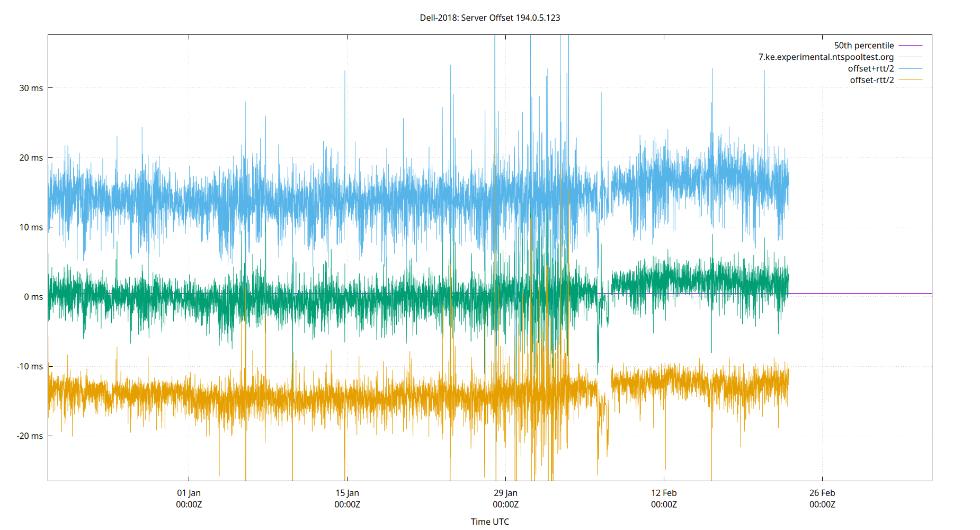
Task: Select the 01 Jan axis tick label
Action: pyautogui.click(x=190, y=492)
